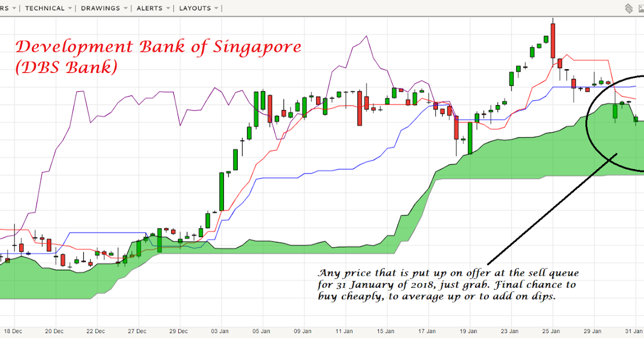This screenshot has width=644, height=338.
Task: Click the '23 Jan' date label
Action: click(x=510, y=331)
